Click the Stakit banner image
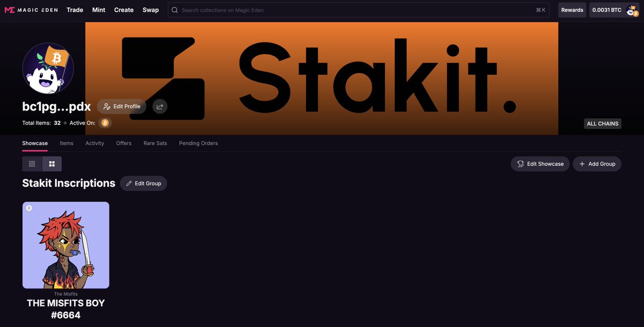 (x=322, y=78)
